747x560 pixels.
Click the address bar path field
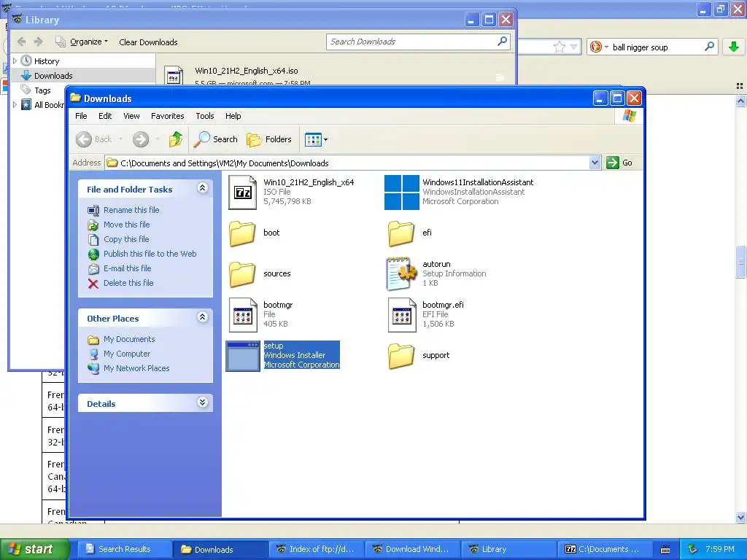(347, 163)
